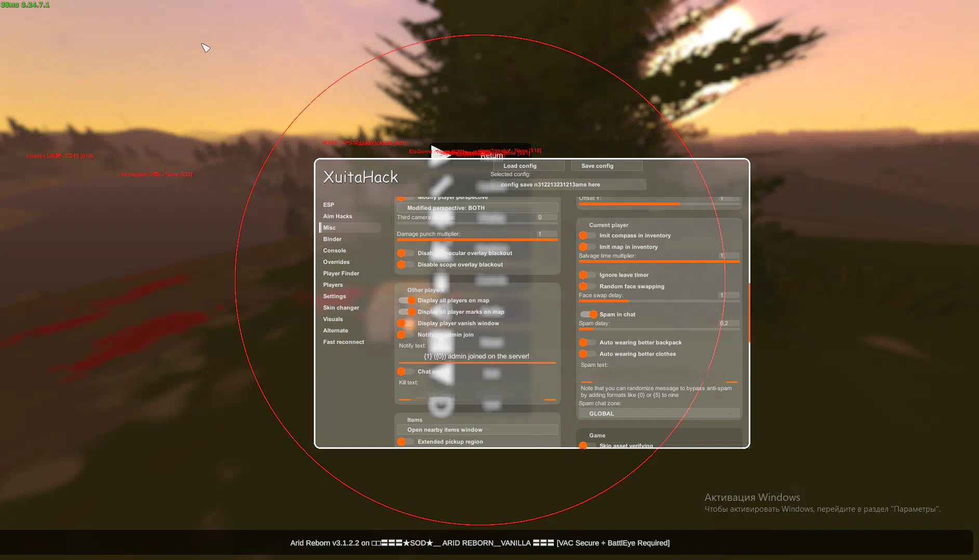Toggle Imit compass in inventory
Image resolution: width=979 pixels, height=560 pixels.
pos(587,235)
